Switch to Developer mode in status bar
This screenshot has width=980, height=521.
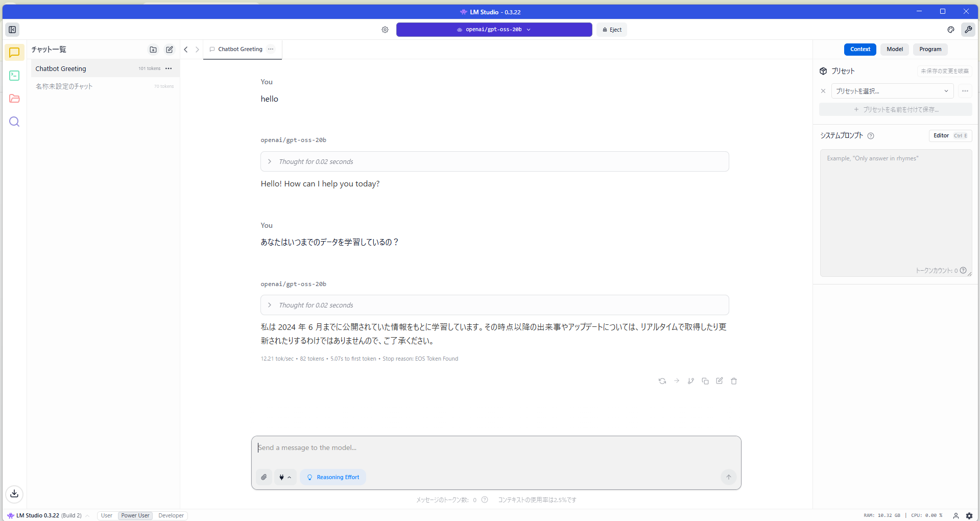[171, 515]
